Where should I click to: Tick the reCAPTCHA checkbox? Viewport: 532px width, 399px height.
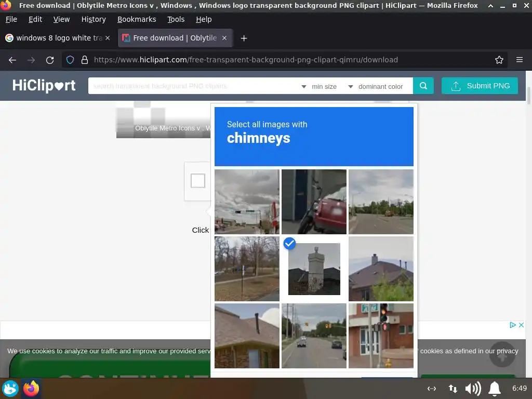point(198,181)
